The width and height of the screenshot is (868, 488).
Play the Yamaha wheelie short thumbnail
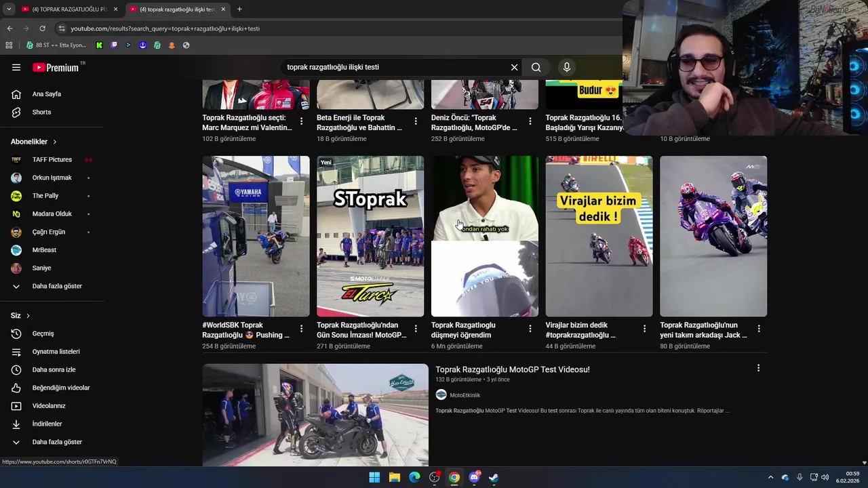point(256,237)
